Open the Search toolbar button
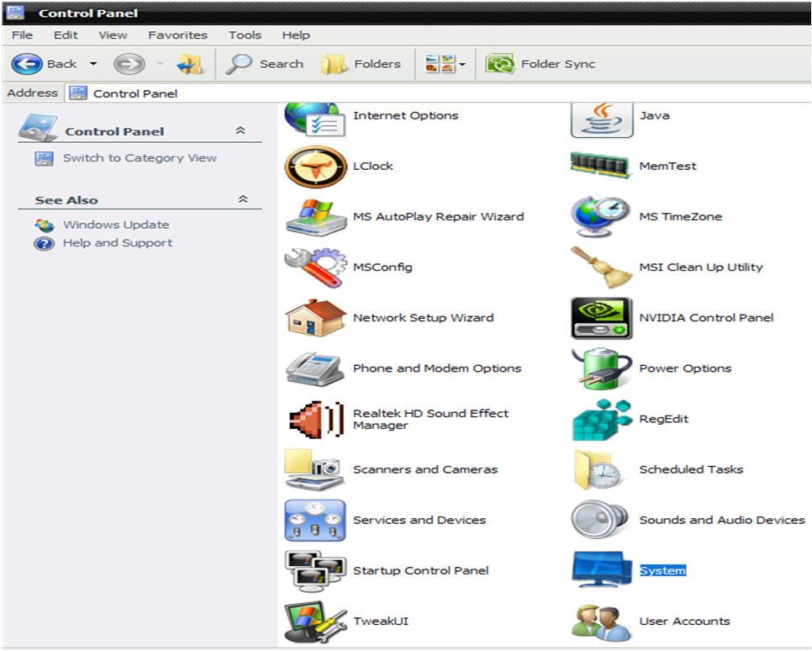This screenshot has width=812, height=651. 265,64
